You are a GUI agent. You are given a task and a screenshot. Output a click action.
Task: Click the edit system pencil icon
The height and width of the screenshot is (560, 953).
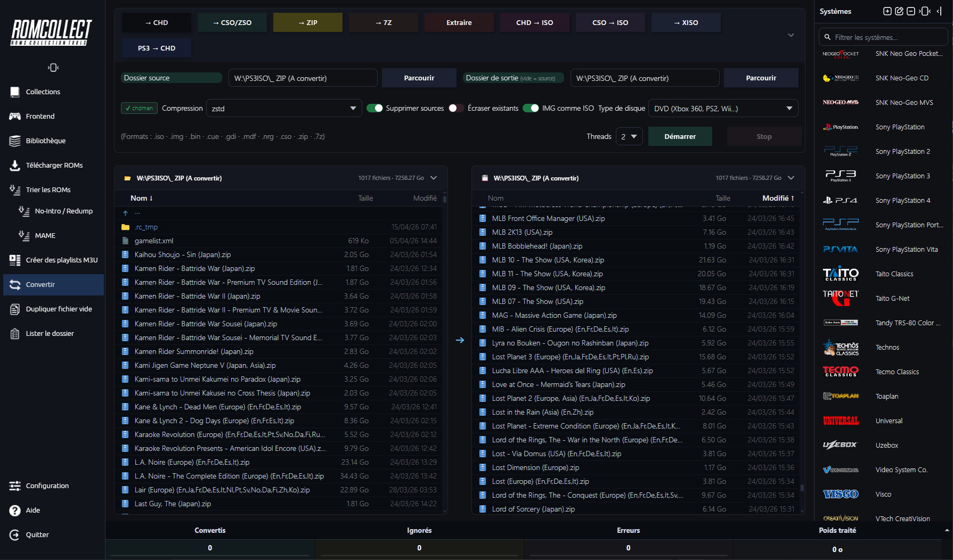[x=899, y=11]
